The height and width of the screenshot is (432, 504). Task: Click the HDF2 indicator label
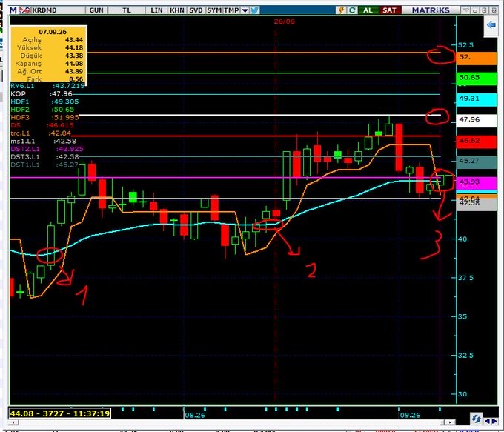pyautogui.click(x=19, y=110)
